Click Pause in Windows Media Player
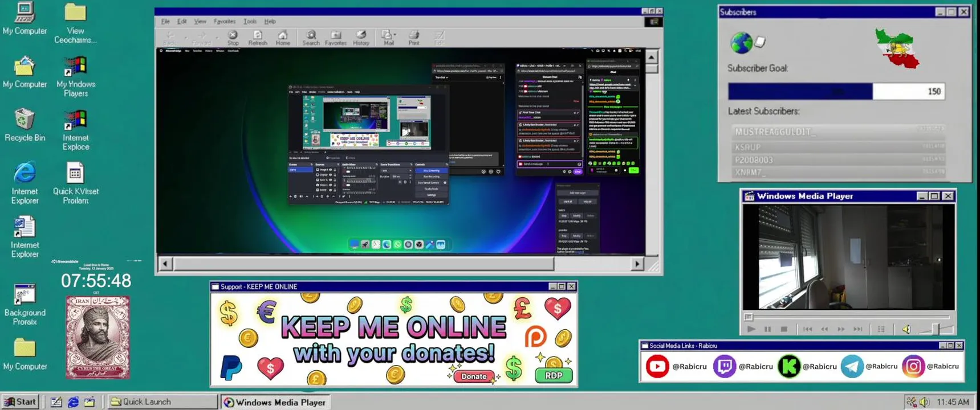This screenshot has width=980, height=410. 767,329
